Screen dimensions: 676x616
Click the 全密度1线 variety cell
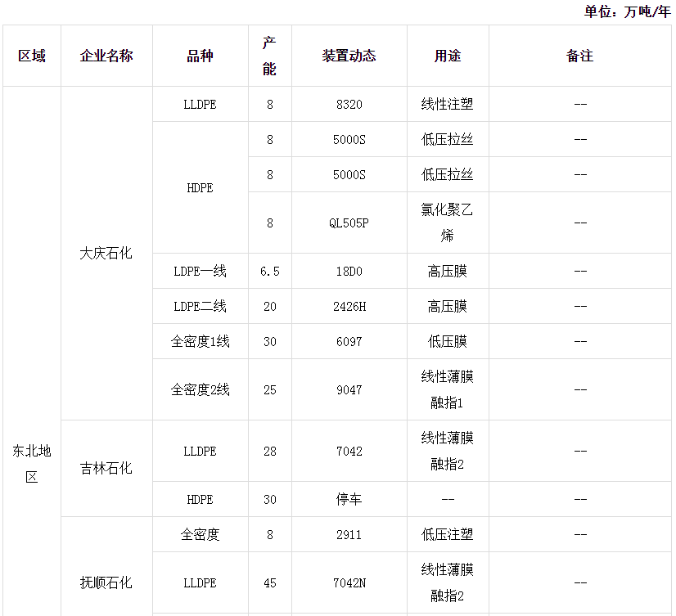(x=200, y=341)
